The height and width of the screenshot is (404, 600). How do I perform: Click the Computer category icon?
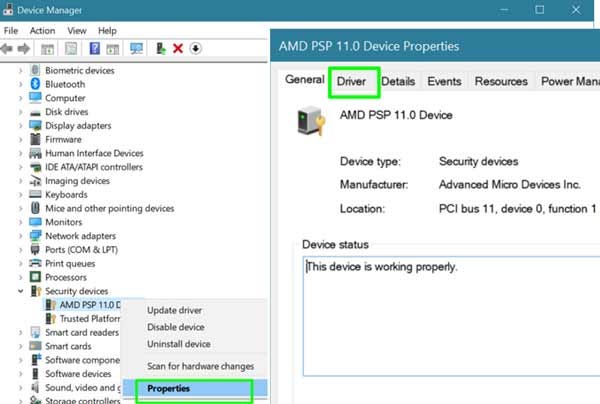35,98
